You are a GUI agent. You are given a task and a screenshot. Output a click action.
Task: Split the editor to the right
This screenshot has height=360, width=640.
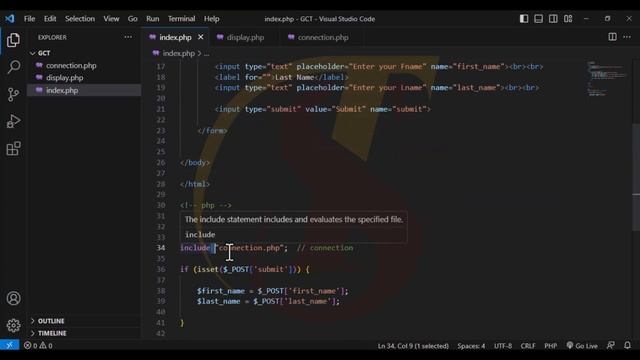612,37
